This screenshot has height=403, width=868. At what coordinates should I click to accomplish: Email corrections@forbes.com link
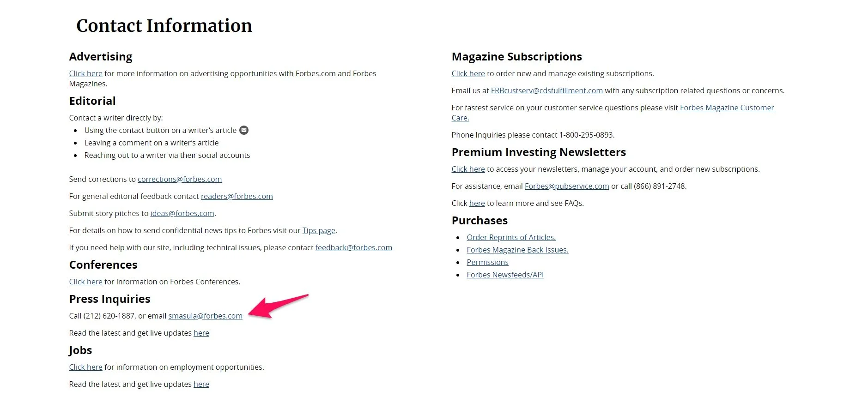click(180, 179)
